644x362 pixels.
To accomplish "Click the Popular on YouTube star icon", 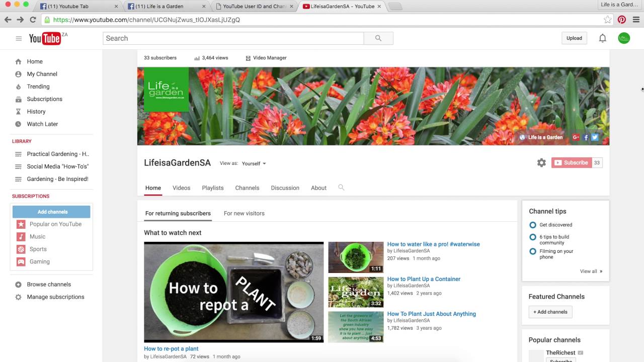I will click(21, 224).
